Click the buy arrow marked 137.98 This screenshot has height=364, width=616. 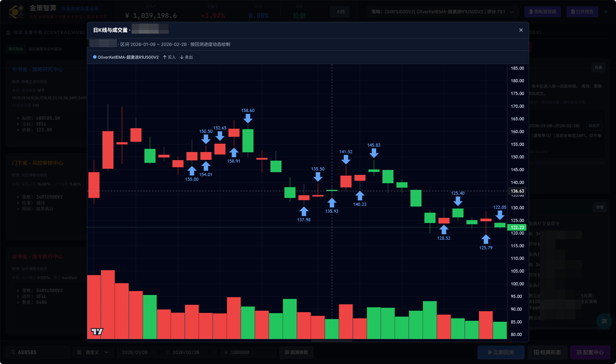(304, 211)
